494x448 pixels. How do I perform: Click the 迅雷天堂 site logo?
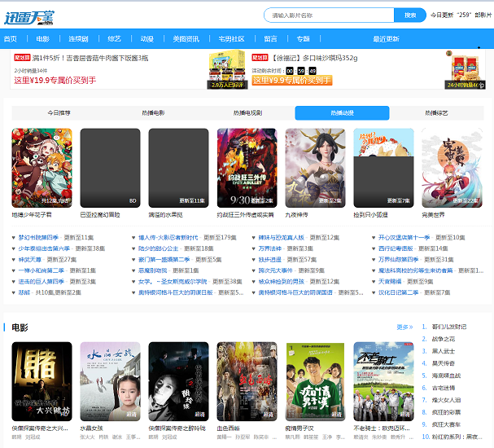[x=33, y=15]
